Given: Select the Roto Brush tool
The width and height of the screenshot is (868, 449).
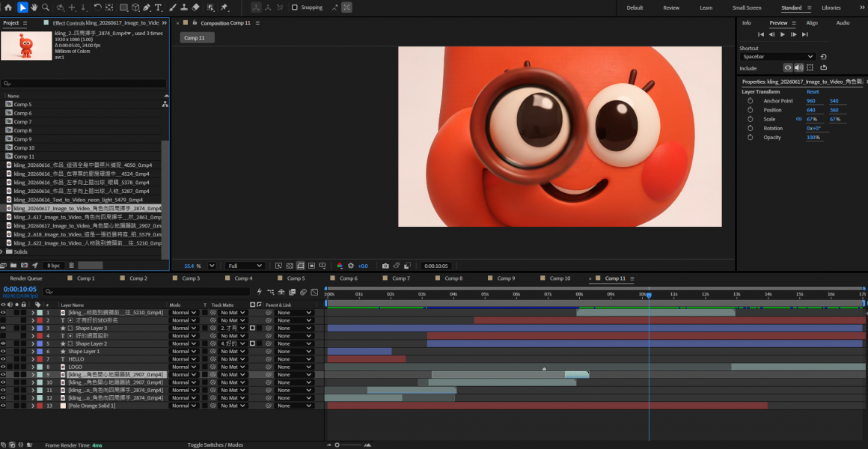Looking at the screenshot, I should point(211,7).
